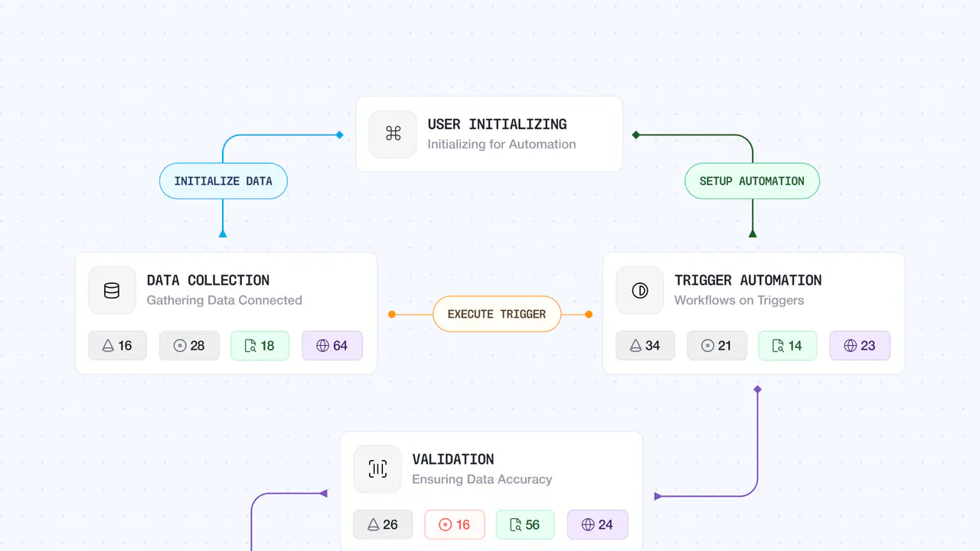
Task: Click the "TRIGGER AUTOMATION" node title
Action: tap(748, 280)
